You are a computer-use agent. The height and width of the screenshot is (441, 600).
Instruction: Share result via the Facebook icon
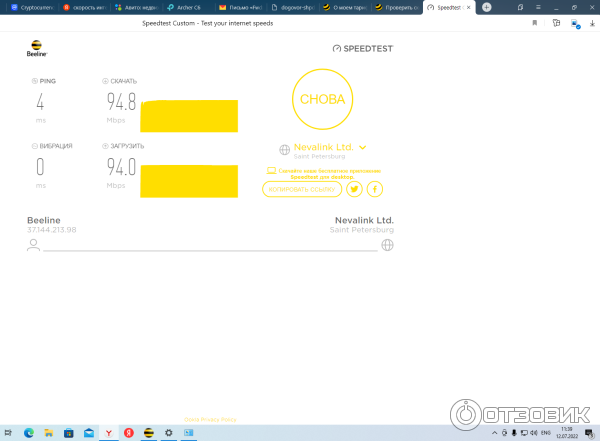(x=375, y=189)
